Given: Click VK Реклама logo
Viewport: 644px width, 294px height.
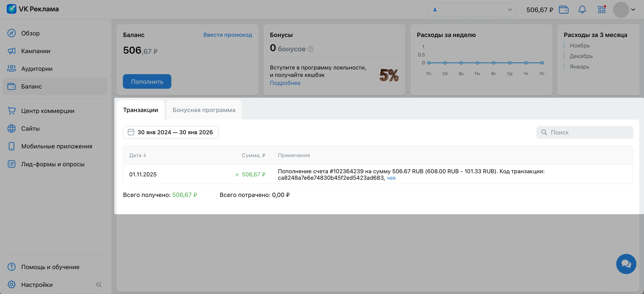Looking at the screenshot, I should tap(33, 9).
